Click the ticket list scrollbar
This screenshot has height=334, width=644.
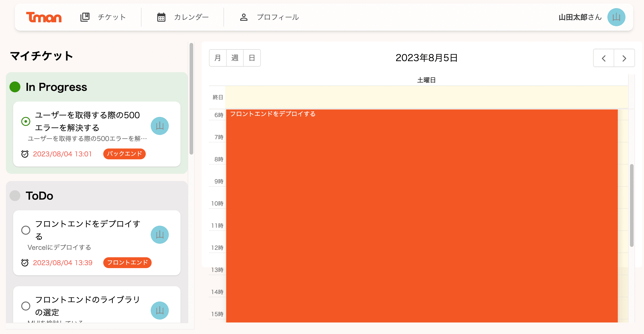tap(191, 99)
